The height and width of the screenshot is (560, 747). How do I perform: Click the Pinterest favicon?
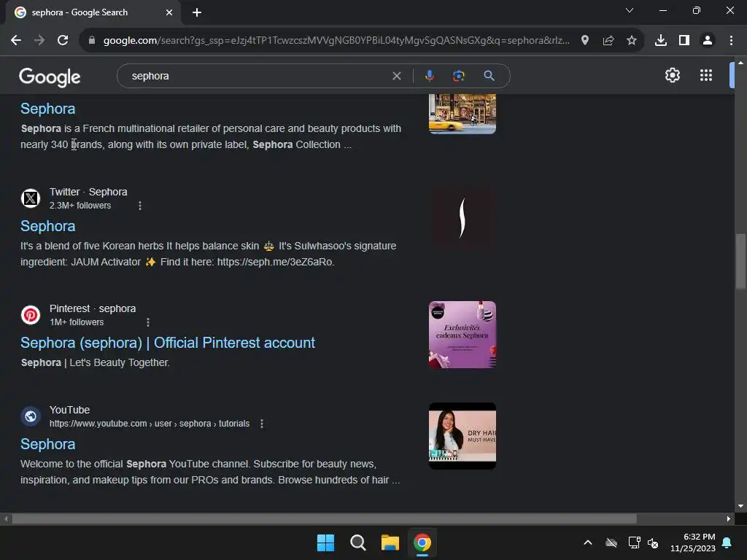pyautogui.click(x=31, y=315)
